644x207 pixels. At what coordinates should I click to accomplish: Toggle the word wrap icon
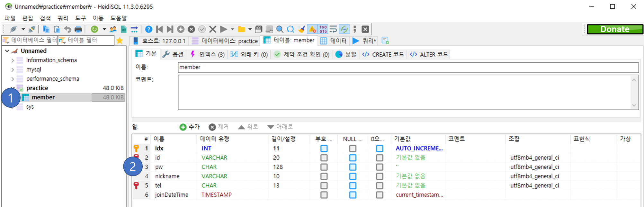[333, 29]
